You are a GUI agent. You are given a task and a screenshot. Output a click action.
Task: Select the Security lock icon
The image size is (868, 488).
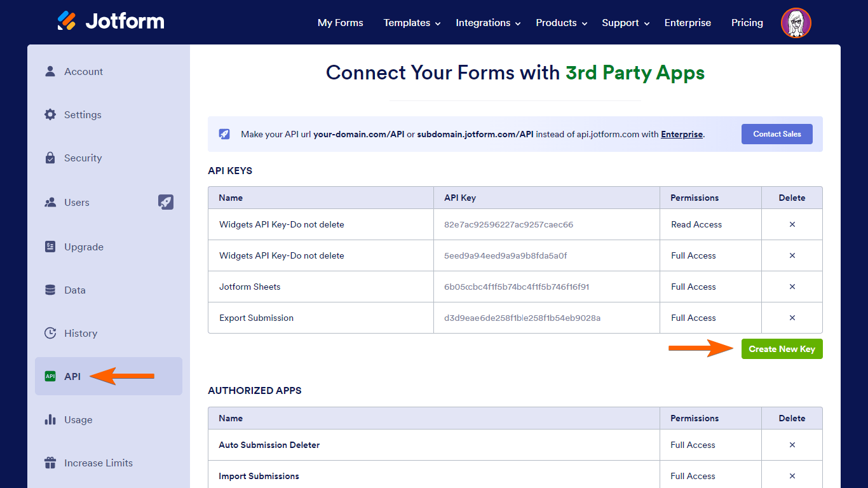(50, 158)
